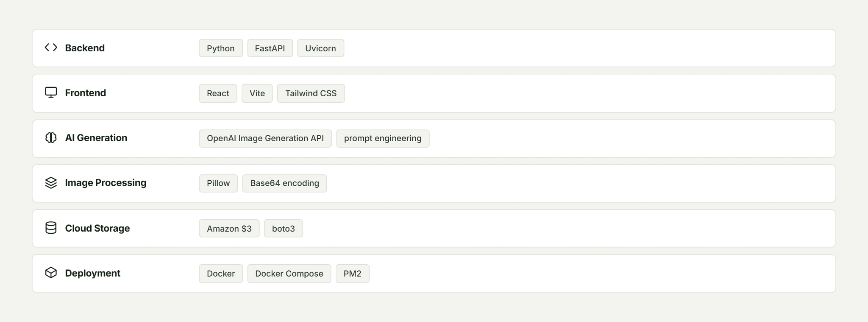Click the Vite tag

tap(257, 93)
